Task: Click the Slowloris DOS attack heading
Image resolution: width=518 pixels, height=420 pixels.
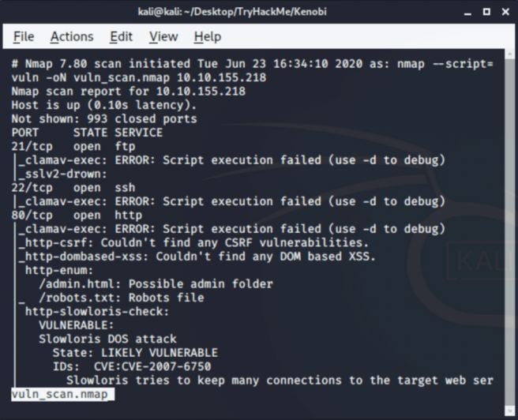Action: click(107, 339)
